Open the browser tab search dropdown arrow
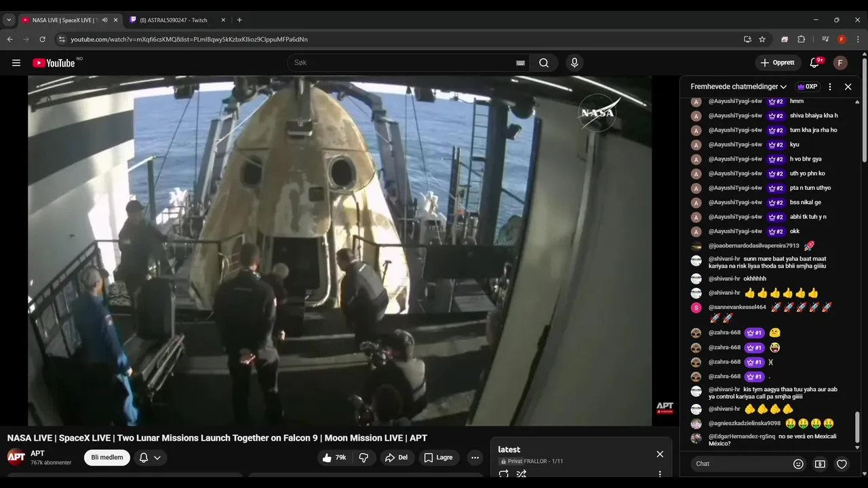The image size is (868, 488). coord(9,20)
